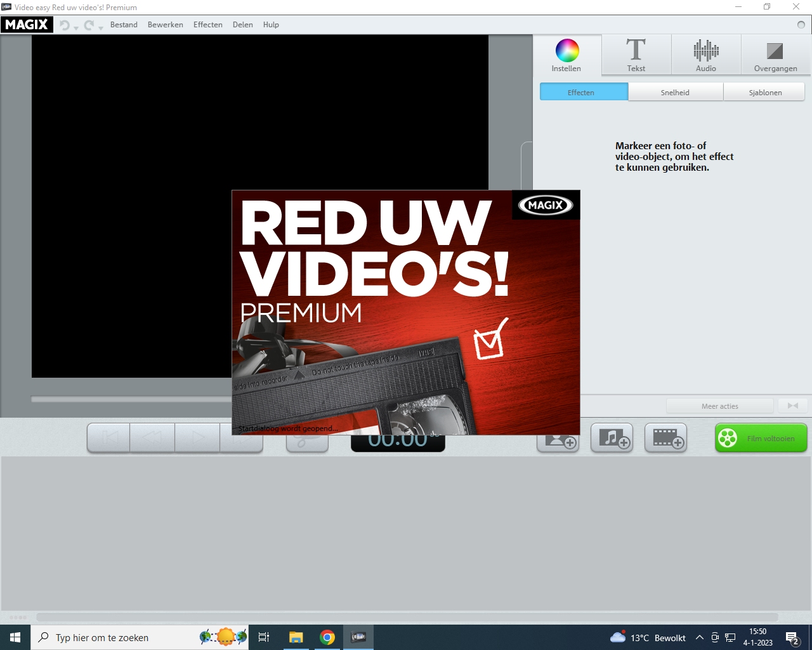
Task: Click the add photo person button
Action: pos(558,442)
